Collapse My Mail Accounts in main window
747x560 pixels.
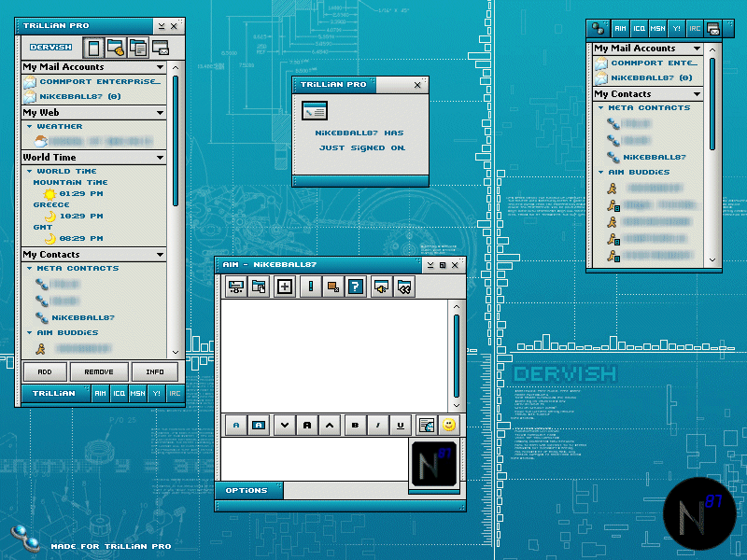[160, 67]
